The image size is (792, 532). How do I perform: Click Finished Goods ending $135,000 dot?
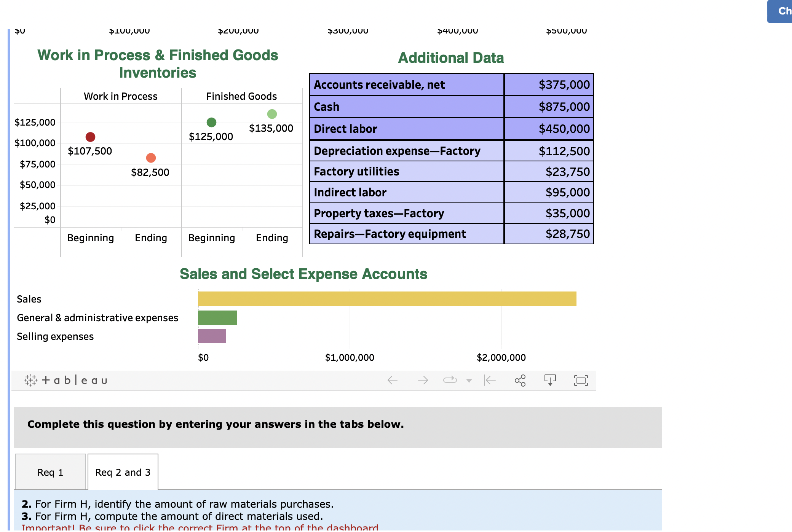(x=272, y=114)
